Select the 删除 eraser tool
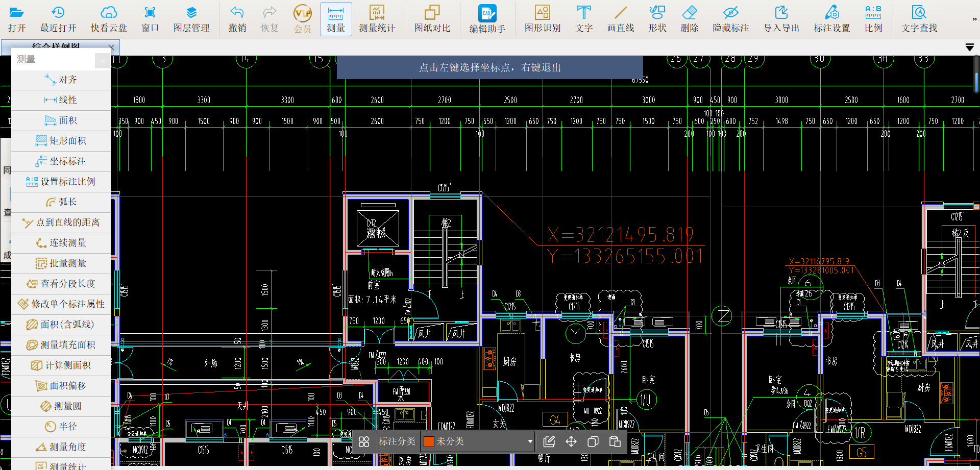 [690, 19]
